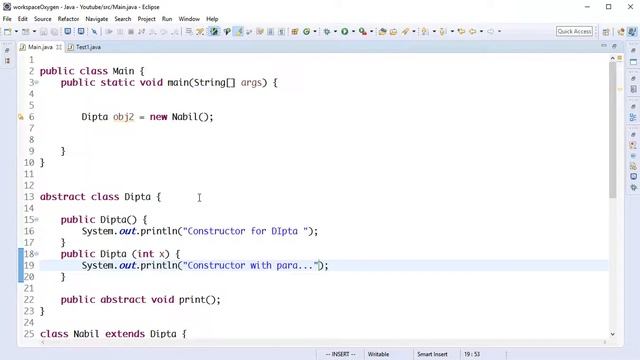Screen dimensions: 640x360
Task: Select the Java perspective icon
Action: point(632,32)
